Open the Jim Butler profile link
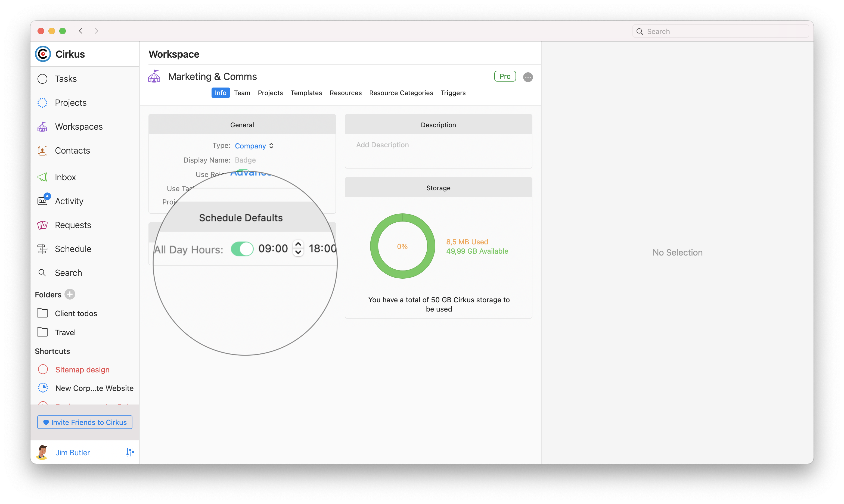Image resolution: width=844 pixels, height=504 pixels. [73, 452]
